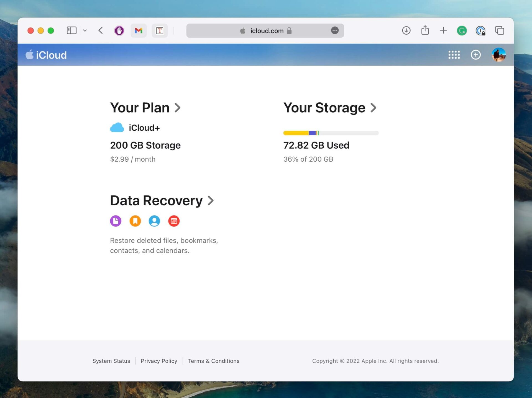
Task: Select the orange Bookmarks recovery icon
Action: point(135,221)
